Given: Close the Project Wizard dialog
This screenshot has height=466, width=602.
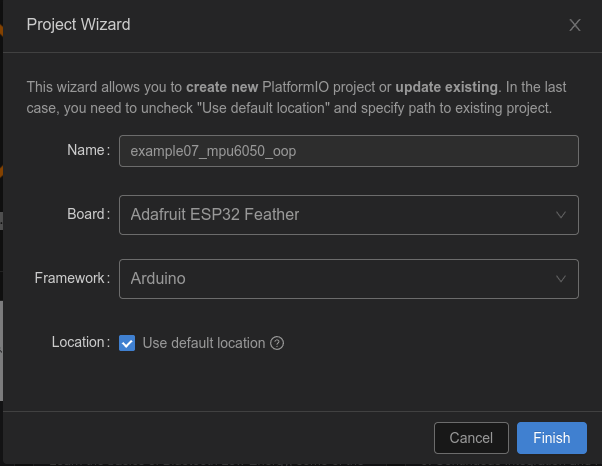Looking at the screenshot, I should [x=575, y=25].
